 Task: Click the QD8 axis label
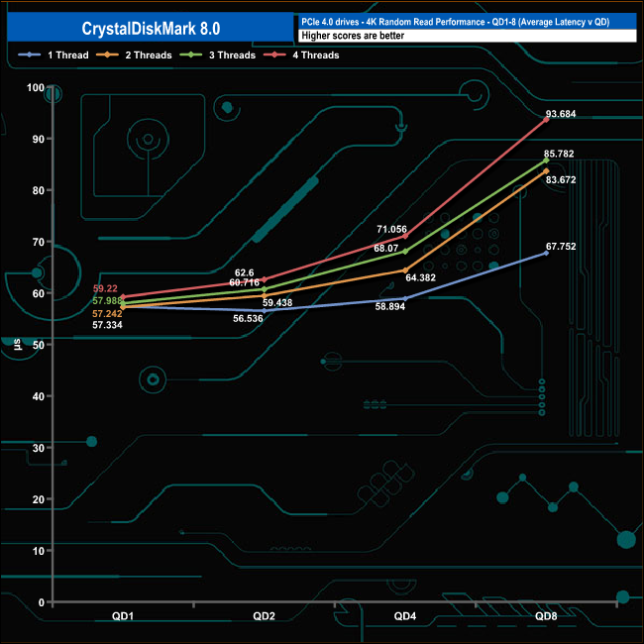[546, 616]
